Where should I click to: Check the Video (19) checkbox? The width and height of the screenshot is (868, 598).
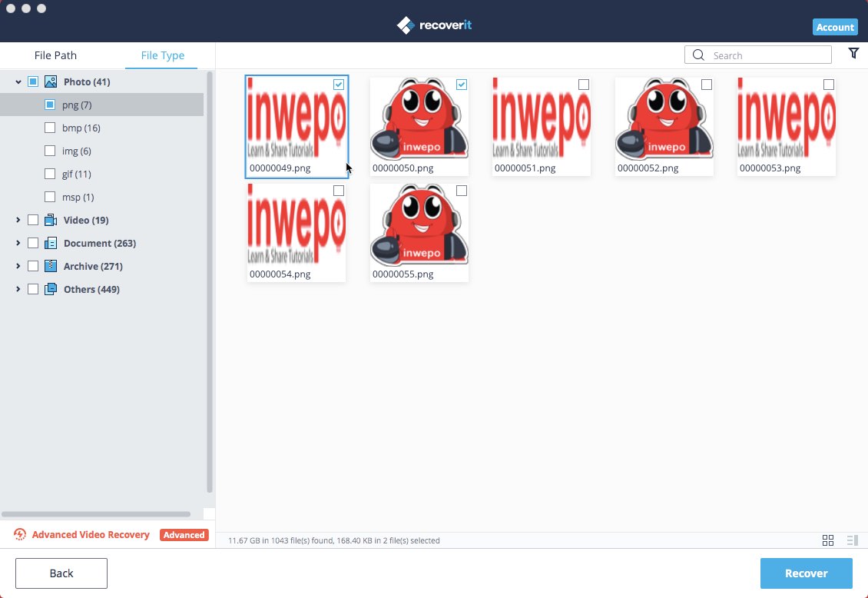33,221
